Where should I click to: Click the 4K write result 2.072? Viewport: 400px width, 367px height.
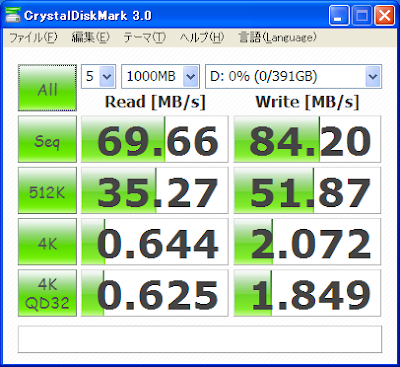click(x=307, y=242)
